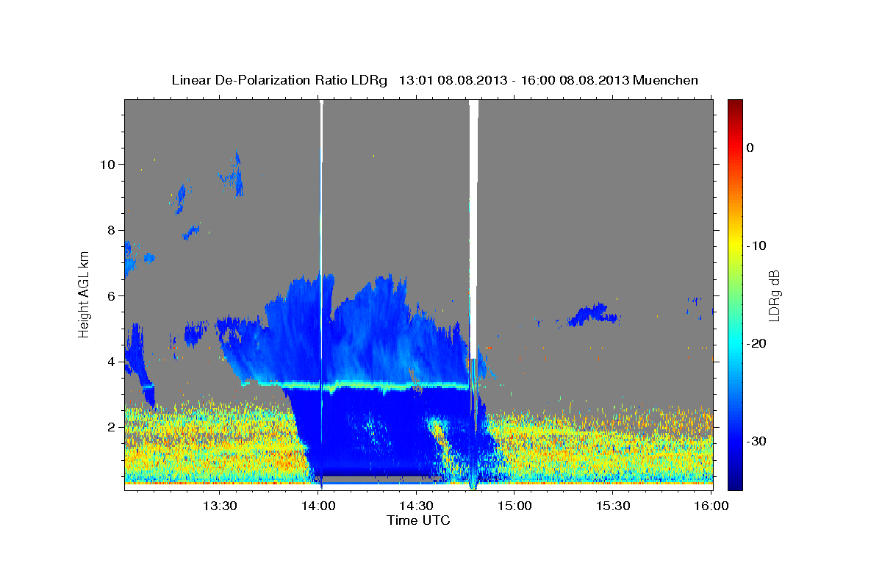Click the 15:30 time tick label
Image resolution: width=882 pixels, height=588 pixels.
[613, 506]
